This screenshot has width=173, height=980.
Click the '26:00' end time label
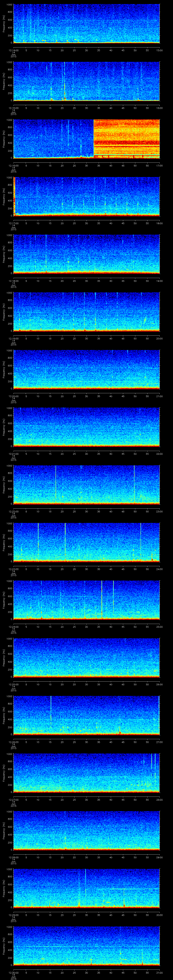coord(160,684)
